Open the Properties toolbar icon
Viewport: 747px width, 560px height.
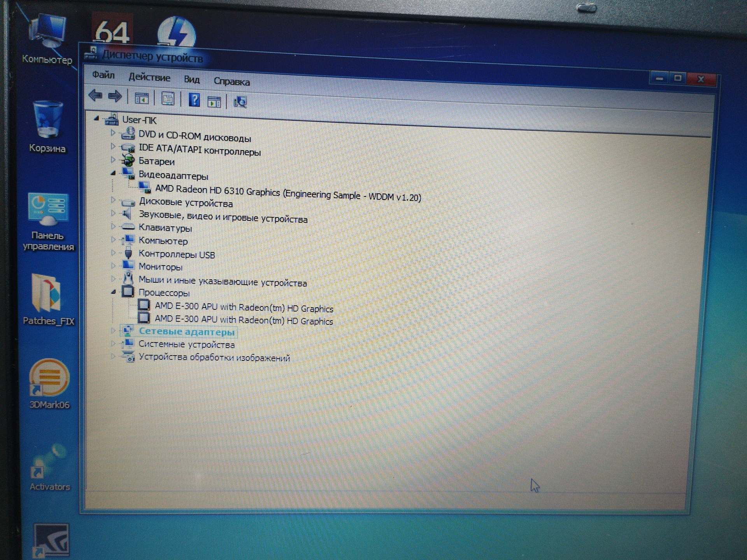pos(168,99)
